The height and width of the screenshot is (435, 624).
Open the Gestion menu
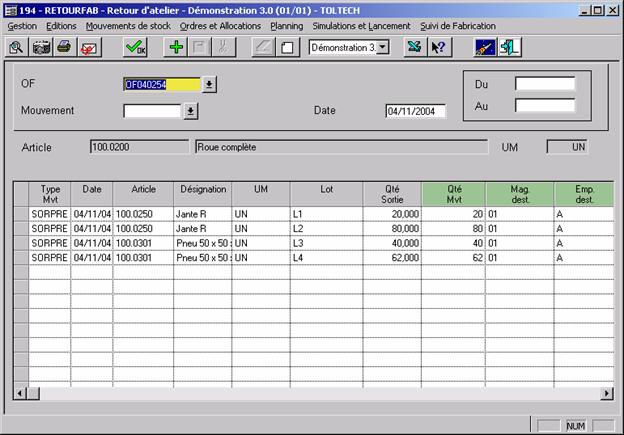pyautogui.click(x=22, y=26)
